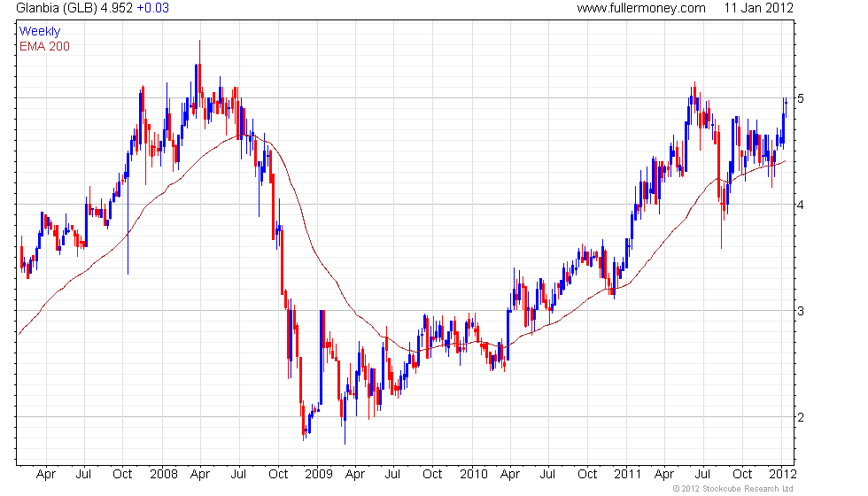Click the Apr label right after 2009
The height and width of the screenshot is (496, 868).
coord(355,475)
